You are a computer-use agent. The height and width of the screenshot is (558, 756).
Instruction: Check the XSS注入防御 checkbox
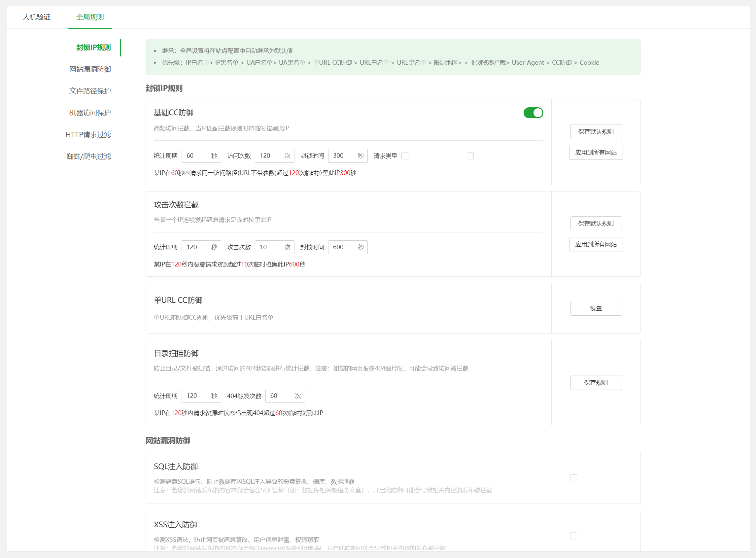(573, 536)
